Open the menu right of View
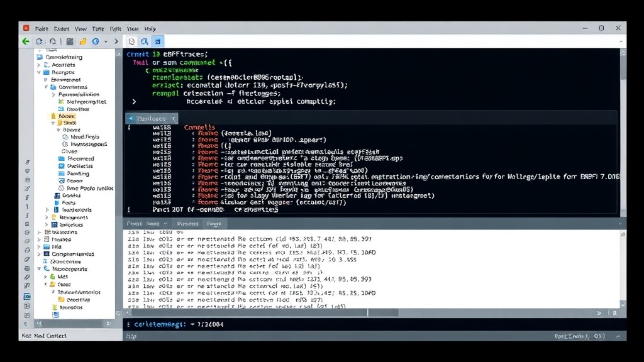644x362 pixels. pos(98,29)
